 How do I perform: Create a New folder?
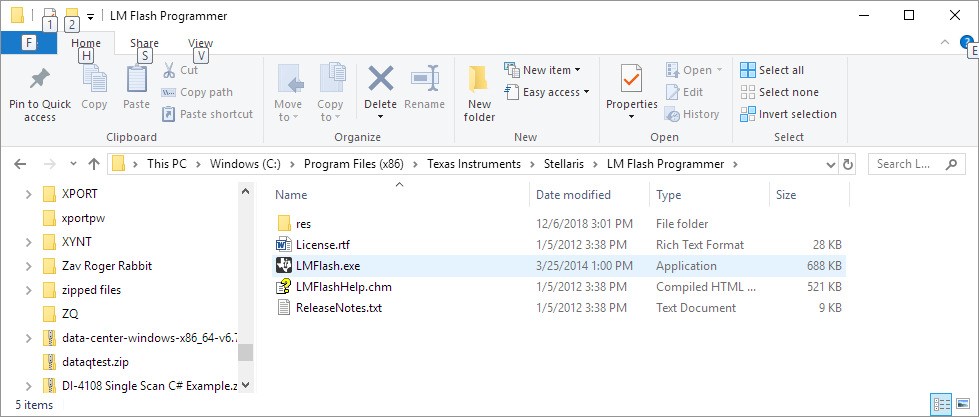480,94
